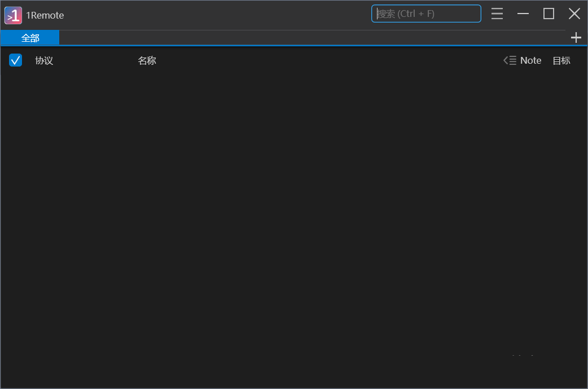Click the 1Remote app logo icon
This screenshot has width=588, height=389.
point(13,15)
